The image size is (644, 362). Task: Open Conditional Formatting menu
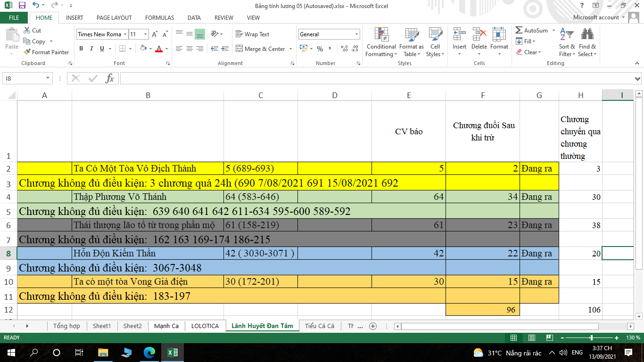(x=381, y=42)
